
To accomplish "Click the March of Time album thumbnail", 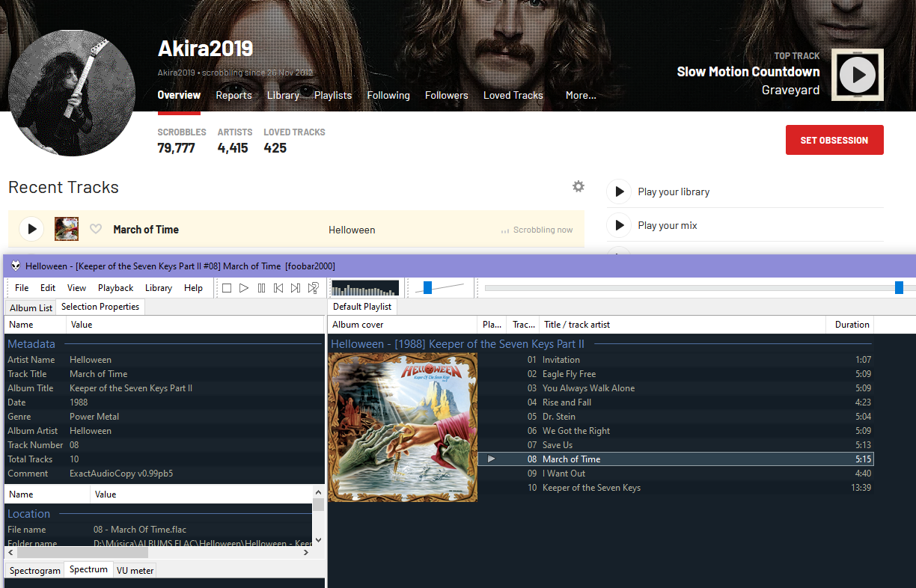I will pos(67,229).
